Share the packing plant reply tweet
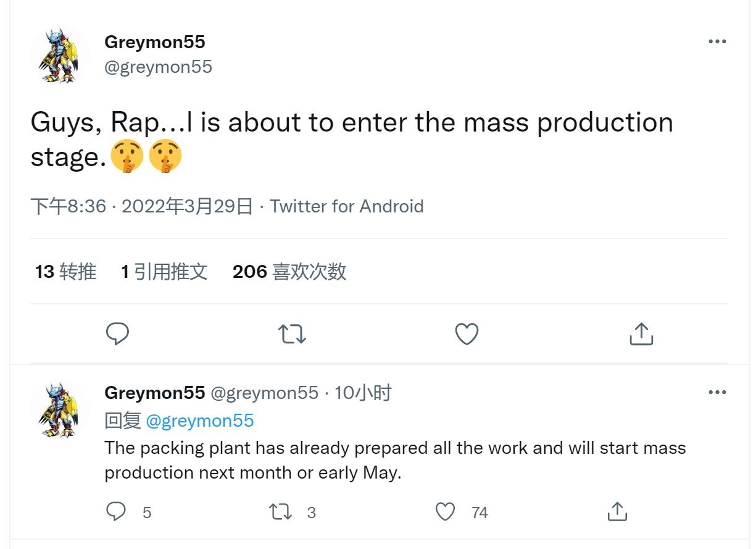This screenshot has height=549, width=756. point(617,512)
